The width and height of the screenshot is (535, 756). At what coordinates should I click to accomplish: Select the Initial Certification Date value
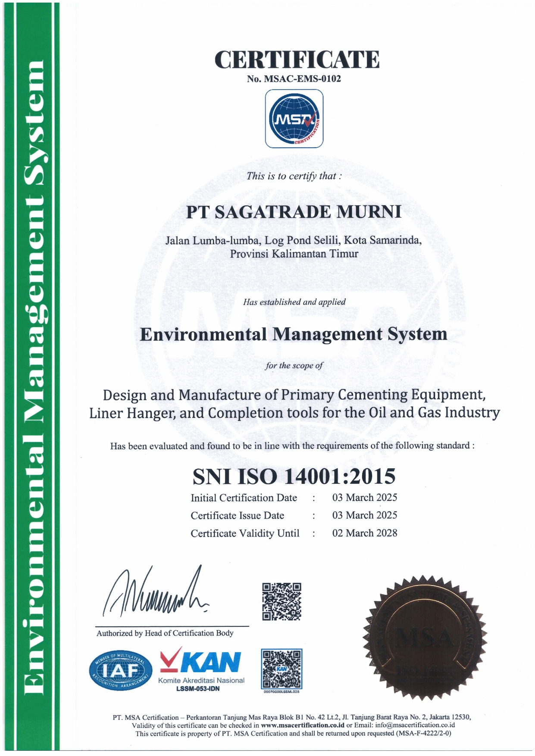point(364,498)
